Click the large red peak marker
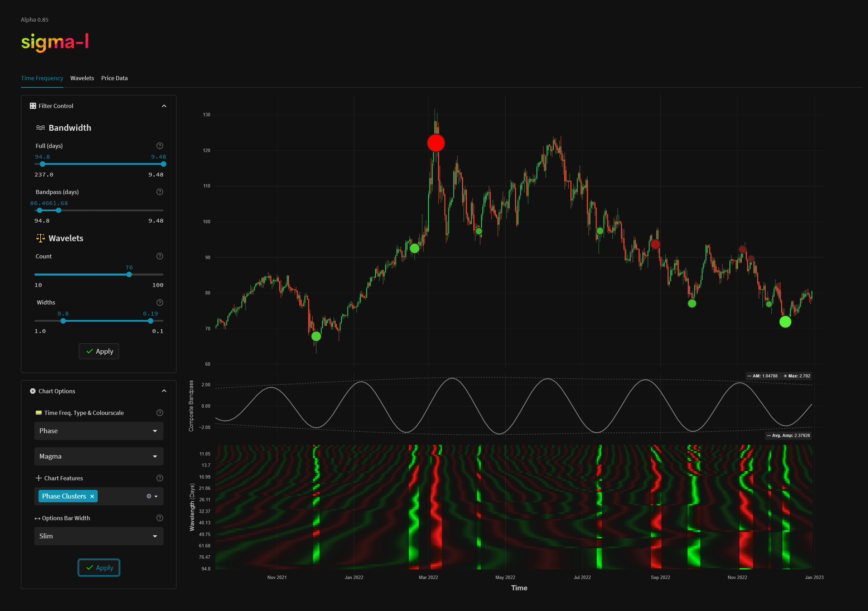868x611 pixels. point(436,143)
